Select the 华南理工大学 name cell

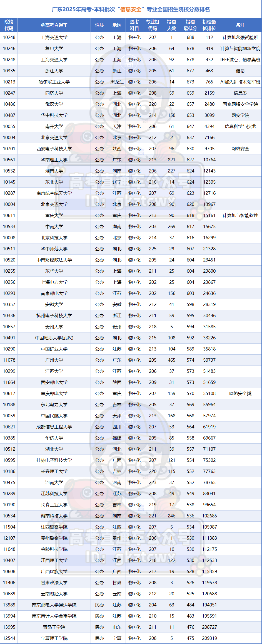[54, 160]
